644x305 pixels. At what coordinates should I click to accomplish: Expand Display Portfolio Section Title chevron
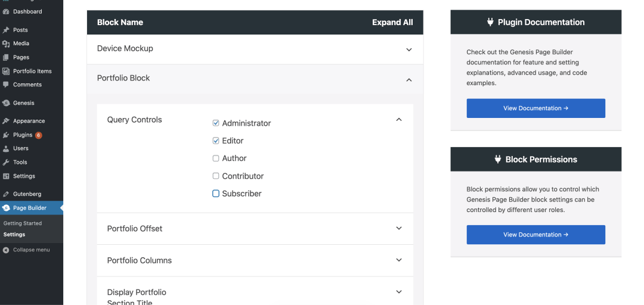click(x=398, y=292)
